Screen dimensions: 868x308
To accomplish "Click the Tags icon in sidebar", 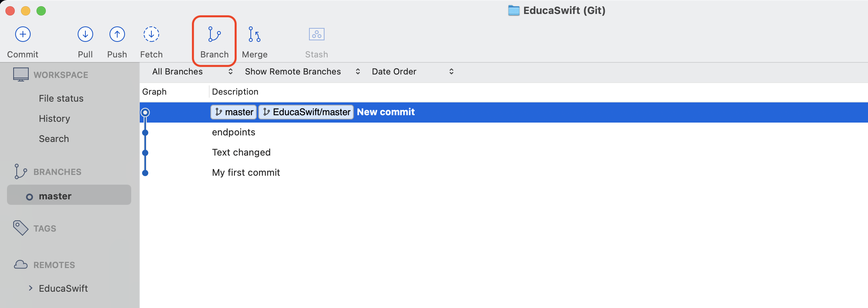I will pos(21,228).
